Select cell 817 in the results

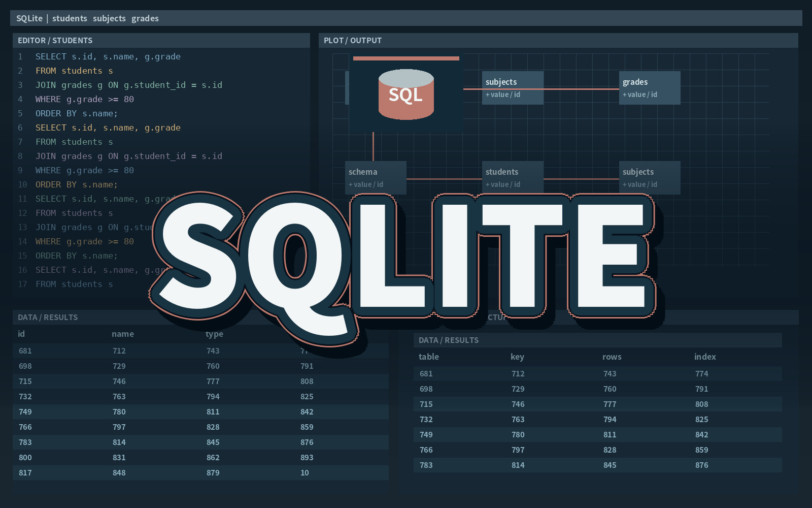tap(25, 472)
